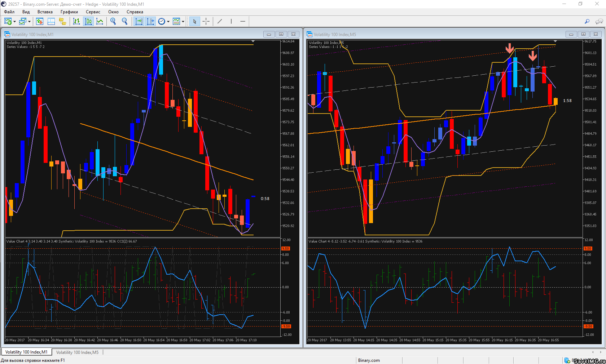Viewport: 606px width, 364px height.
Task: Toggle chart auto scroll
Action: click(139, 22)
